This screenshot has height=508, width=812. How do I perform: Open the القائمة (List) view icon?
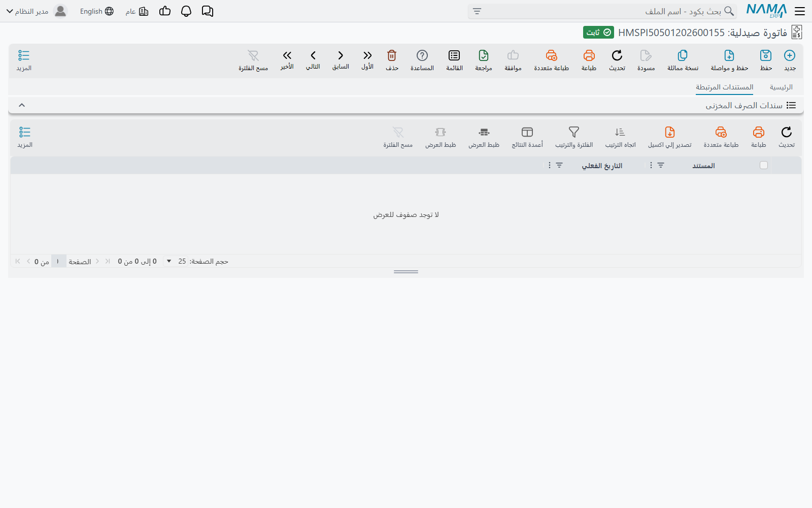point(454,55)
